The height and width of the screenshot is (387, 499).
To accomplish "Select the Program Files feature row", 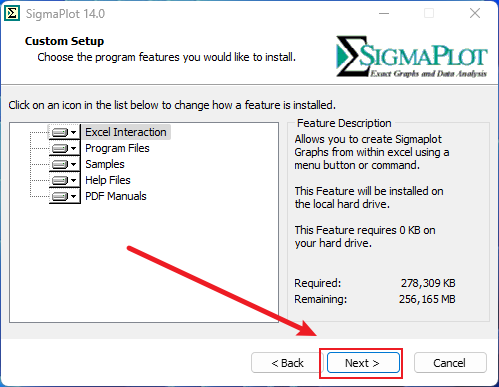I will point(117,148).
